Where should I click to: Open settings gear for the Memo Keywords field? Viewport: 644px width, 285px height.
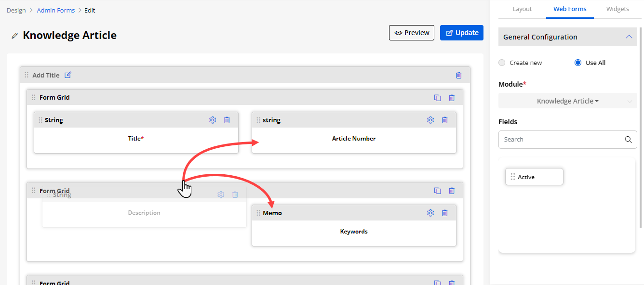coord(430,213)
